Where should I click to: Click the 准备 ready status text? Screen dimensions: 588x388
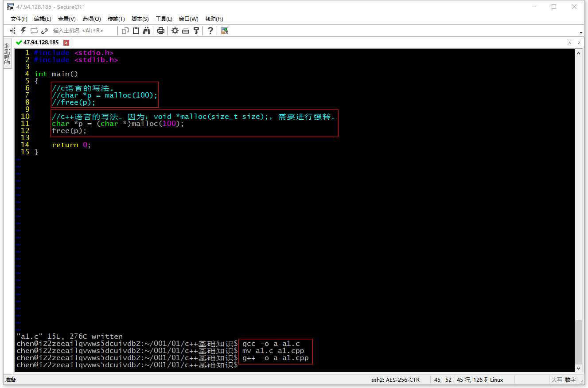11,380
